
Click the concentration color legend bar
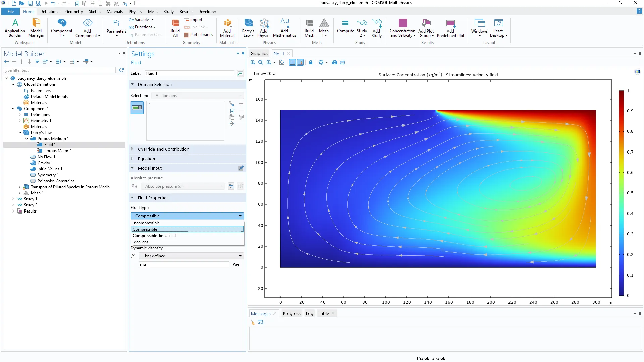coord(621,193)
